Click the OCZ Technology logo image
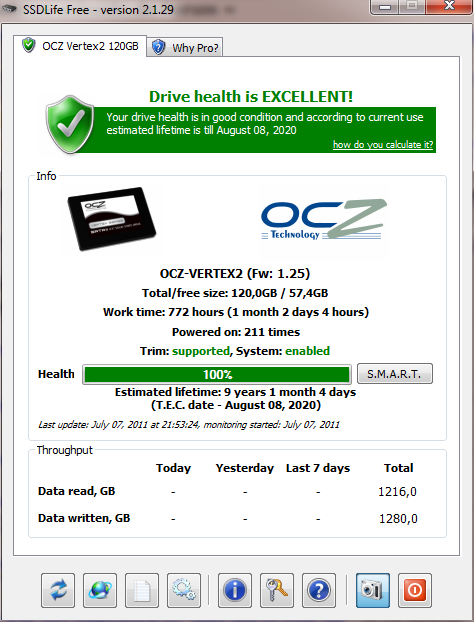The width and height of the screenshot is (474, 622). pyautogui.click(x=324, y=220)
